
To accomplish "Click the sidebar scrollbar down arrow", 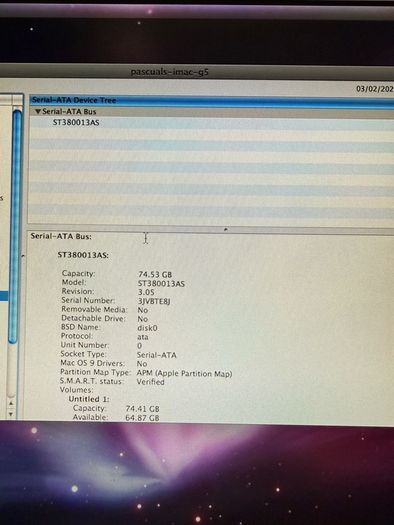I will coord(11,414).
